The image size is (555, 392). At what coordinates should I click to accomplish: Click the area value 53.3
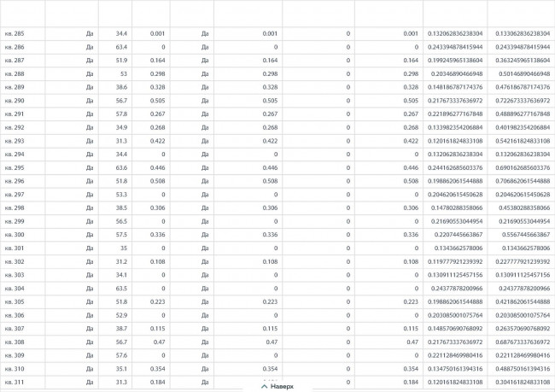pos(121,195)
